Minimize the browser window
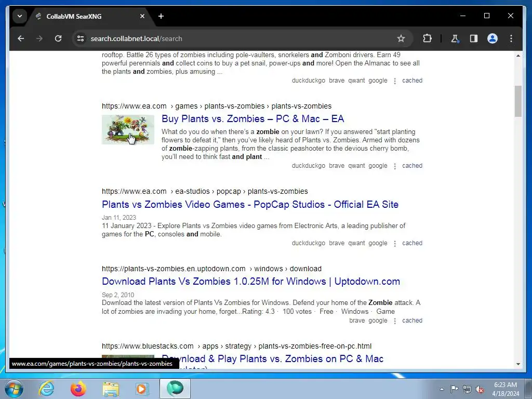Screen dimensions: 532x399 click(463, 16)
